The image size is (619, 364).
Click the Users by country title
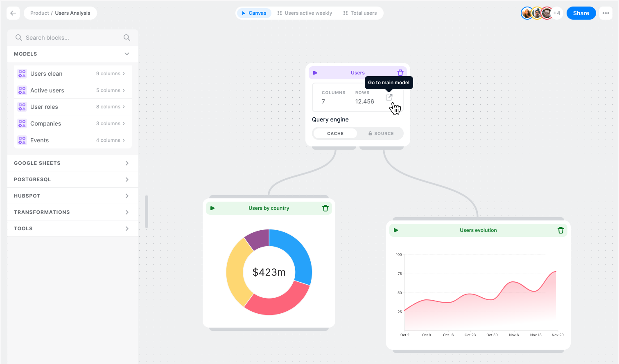pos(269,208)
